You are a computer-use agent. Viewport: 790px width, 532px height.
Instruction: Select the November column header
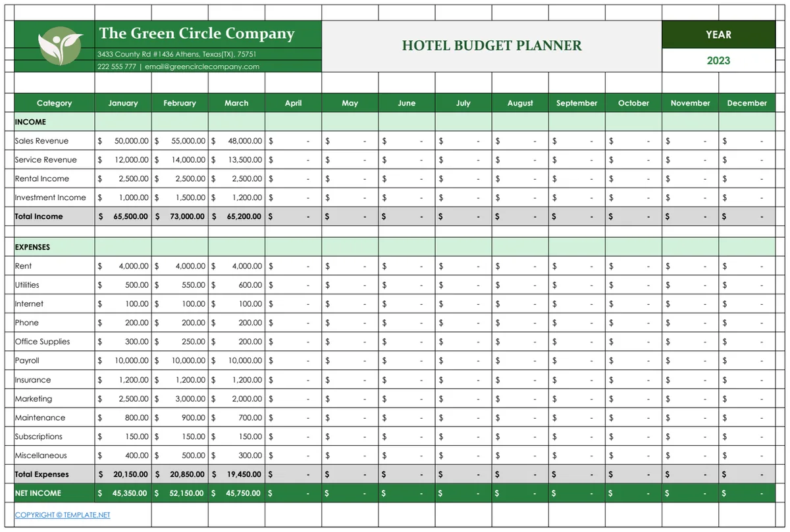tap(690, 103)
